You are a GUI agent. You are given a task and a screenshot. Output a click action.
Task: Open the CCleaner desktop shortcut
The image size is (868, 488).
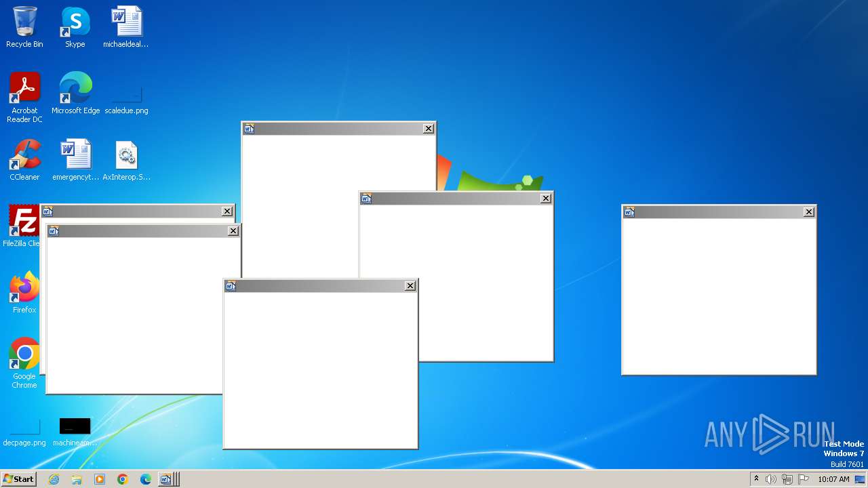point(24,160)
